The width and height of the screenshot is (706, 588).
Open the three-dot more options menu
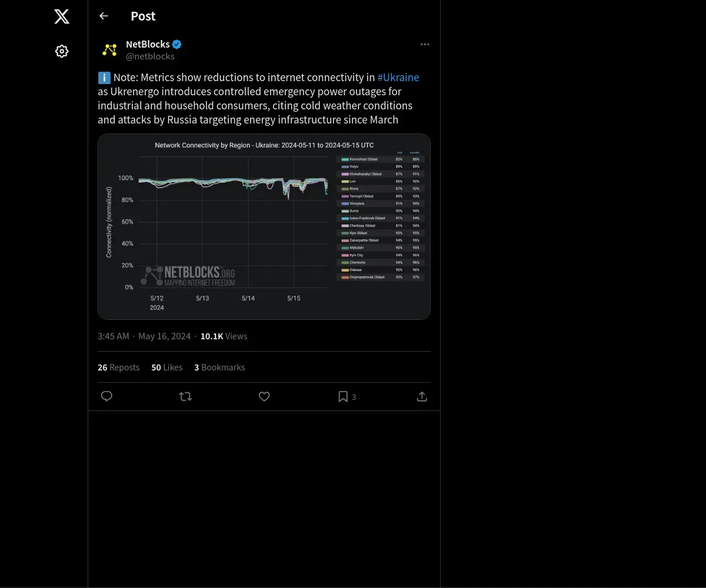(425, 44)
